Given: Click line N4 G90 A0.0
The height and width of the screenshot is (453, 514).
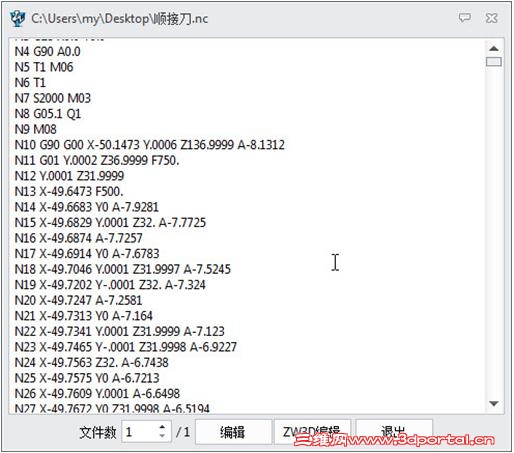Looking at the screenshot, I should [x=48, y=52].
